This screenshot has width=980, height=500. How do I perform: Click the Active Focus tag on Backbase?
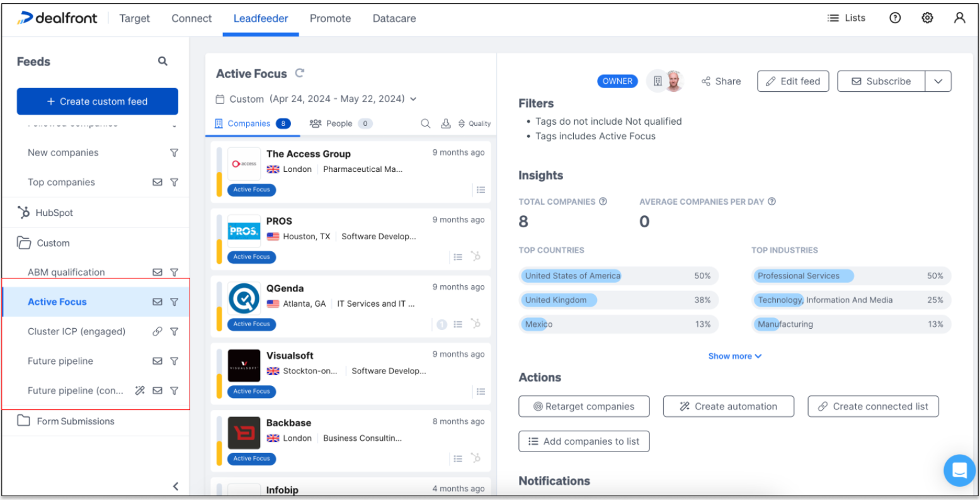coord(251,458)
